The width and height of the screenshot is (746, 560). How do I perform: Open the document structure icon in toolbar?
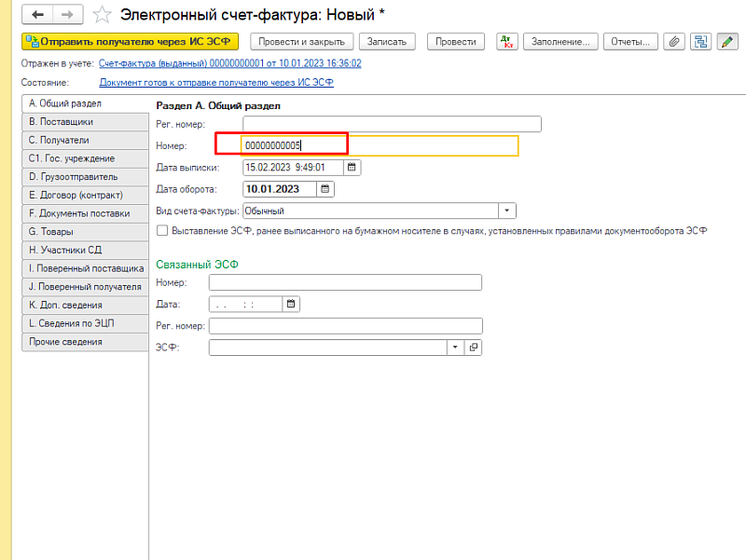coord(700,41)
